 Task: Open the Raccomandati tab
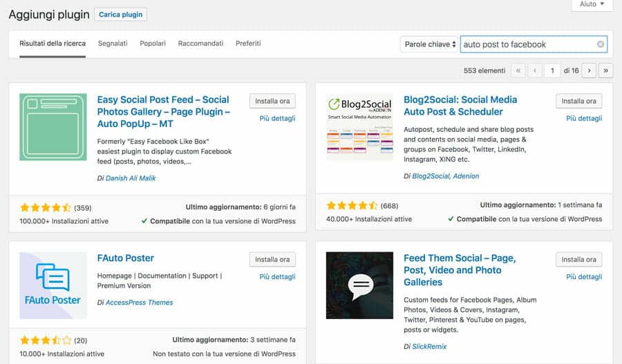(x=200, y=44)
